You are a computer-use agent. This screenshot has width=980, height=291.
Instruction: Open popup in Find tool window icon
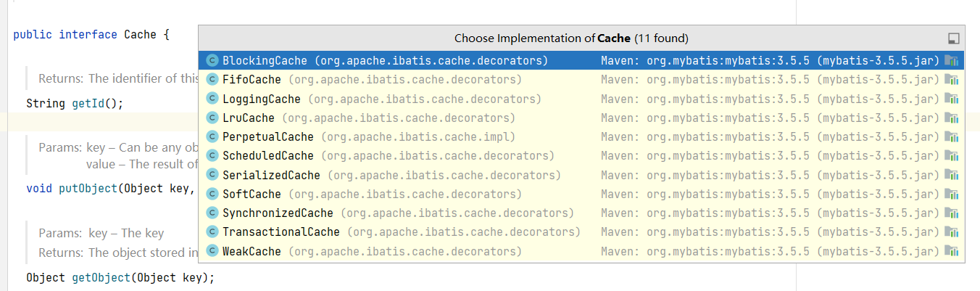pyautogui.click(x=953, y=38)
